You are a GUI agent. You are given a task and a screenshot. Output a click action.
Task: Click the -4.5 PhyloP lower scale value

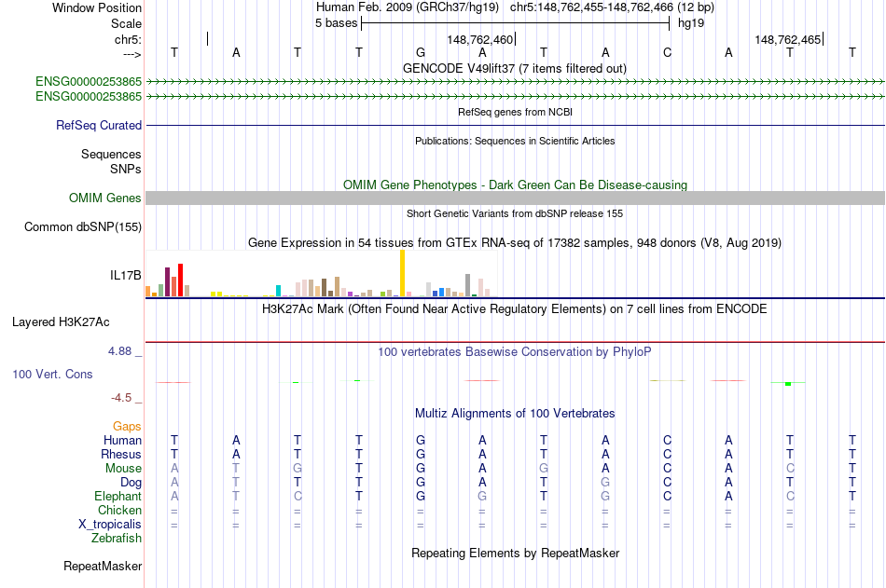121,398
